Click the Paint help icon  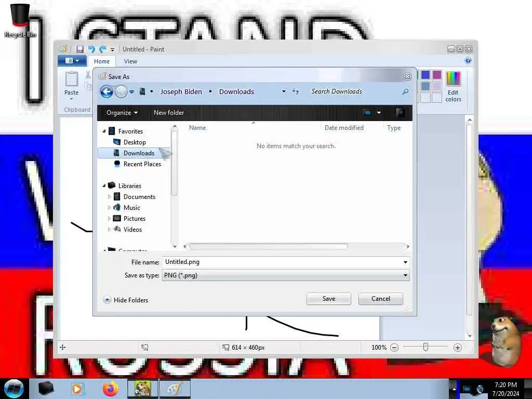point(468,61)
